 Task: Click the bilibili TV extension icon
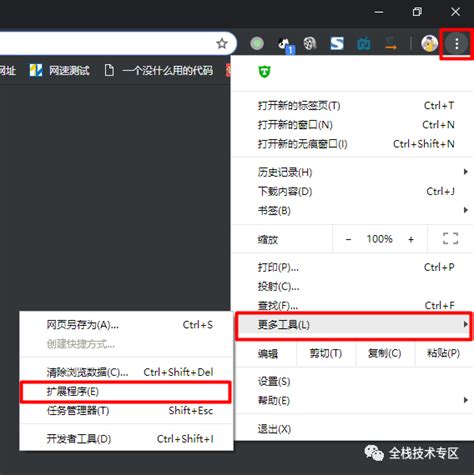pyautogui.click(x=363, y=44)
